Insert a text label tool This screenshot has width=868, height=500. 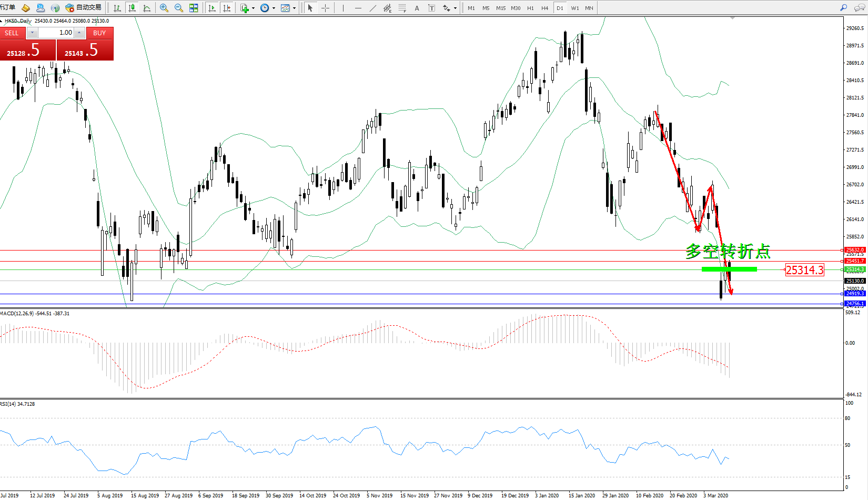coord(417,8)
